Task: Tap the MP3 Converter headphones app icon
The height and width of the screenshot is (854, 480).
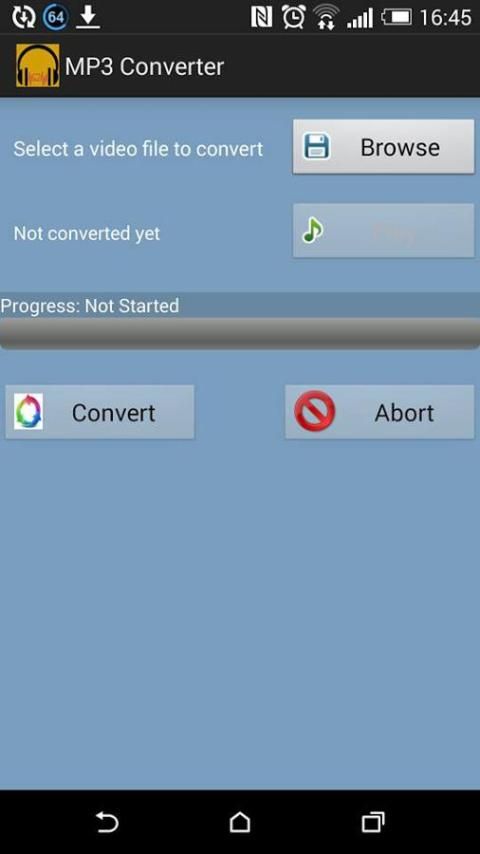Action: pyautogui.click(x=38, y=65)
